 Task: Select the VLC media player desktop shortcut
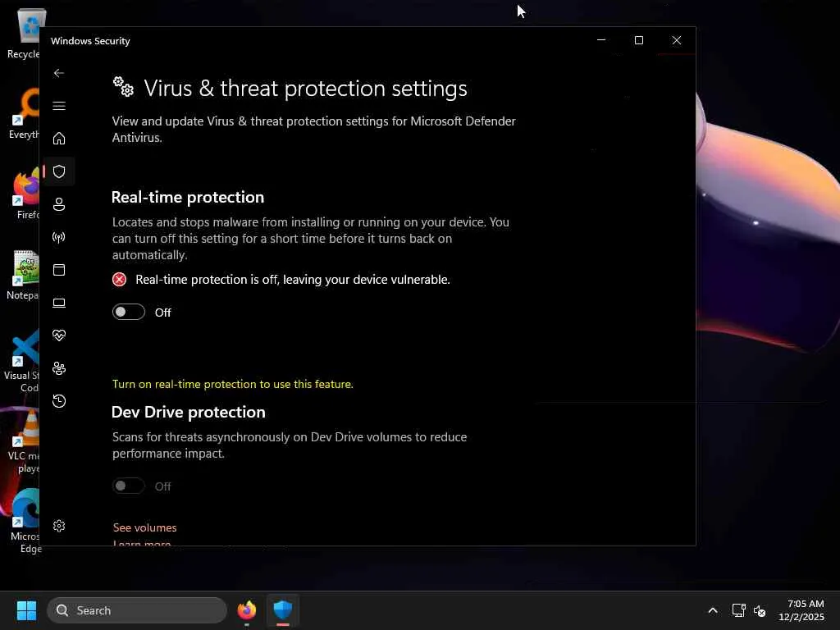pyautogui.click(x=23, y=442)
